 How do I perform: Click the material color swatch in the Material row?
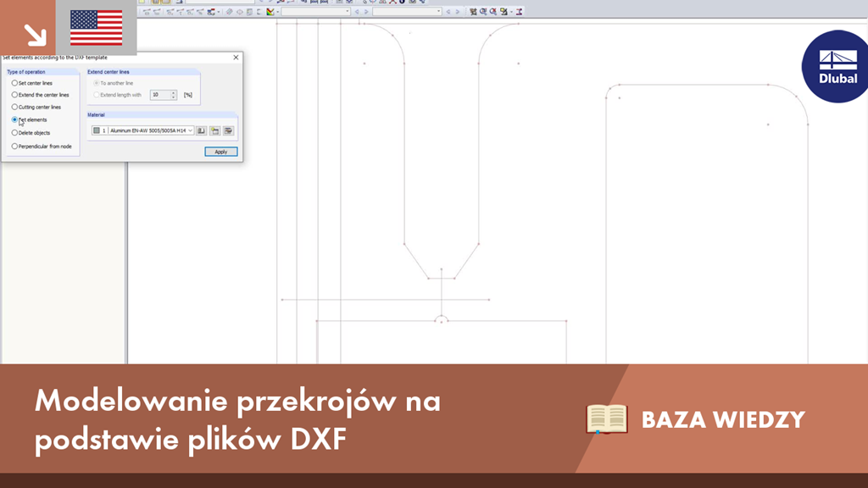click(96, 130)
